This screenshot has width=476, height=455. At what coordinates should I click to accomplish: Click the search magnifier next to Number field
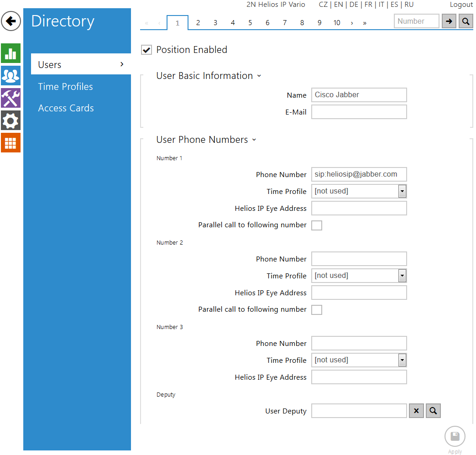466,21
